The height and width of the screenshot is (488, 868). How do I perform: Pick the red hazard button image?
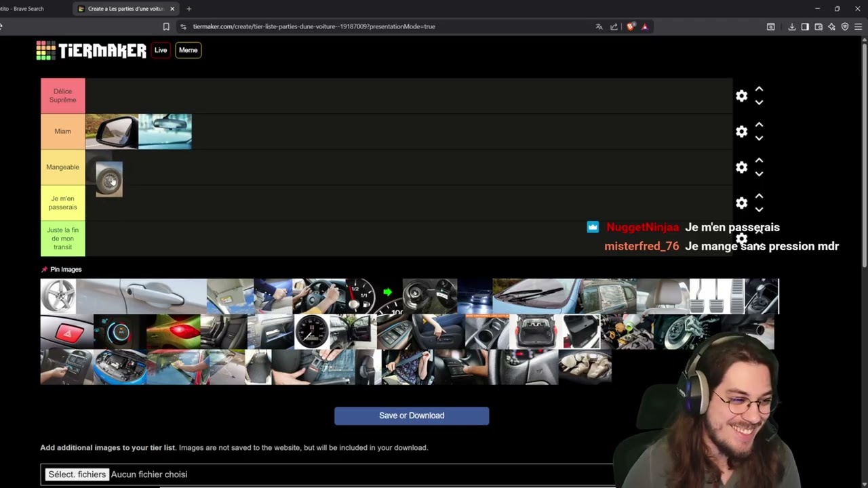[66, 331]
